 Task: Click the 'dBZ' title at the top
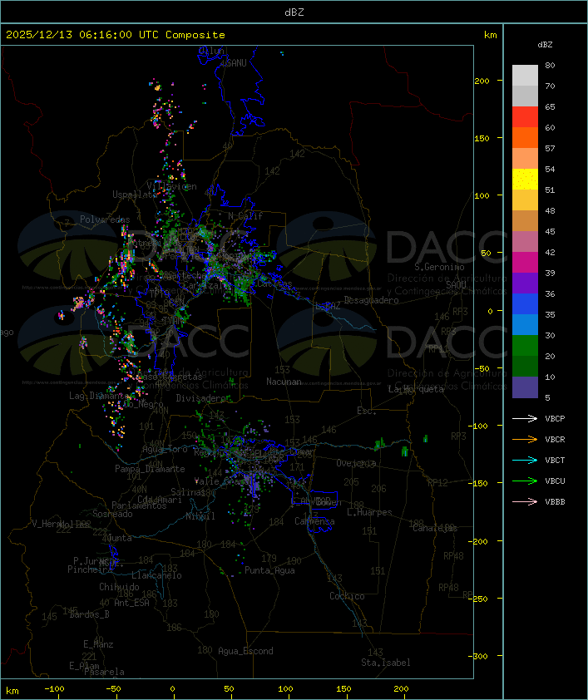coord(294,12)
